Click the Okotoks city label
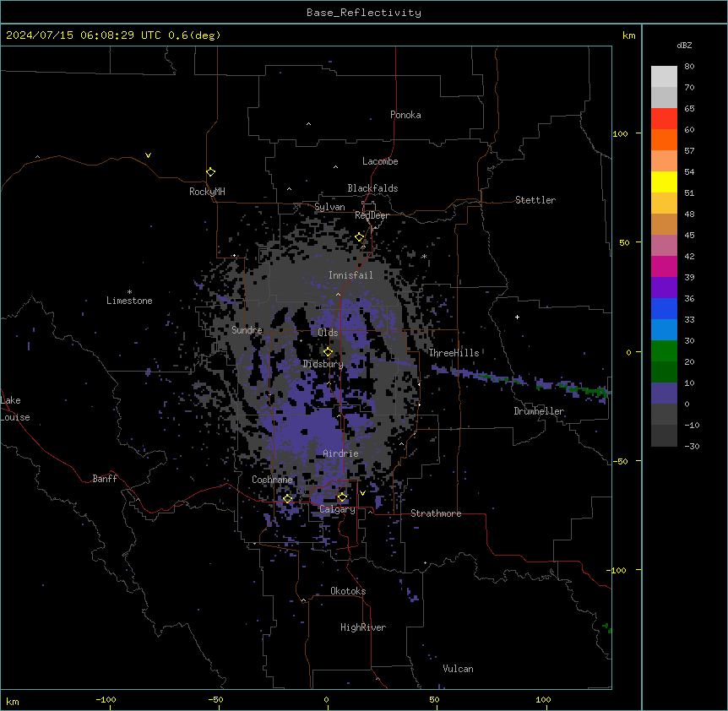 tap(348, 591)
